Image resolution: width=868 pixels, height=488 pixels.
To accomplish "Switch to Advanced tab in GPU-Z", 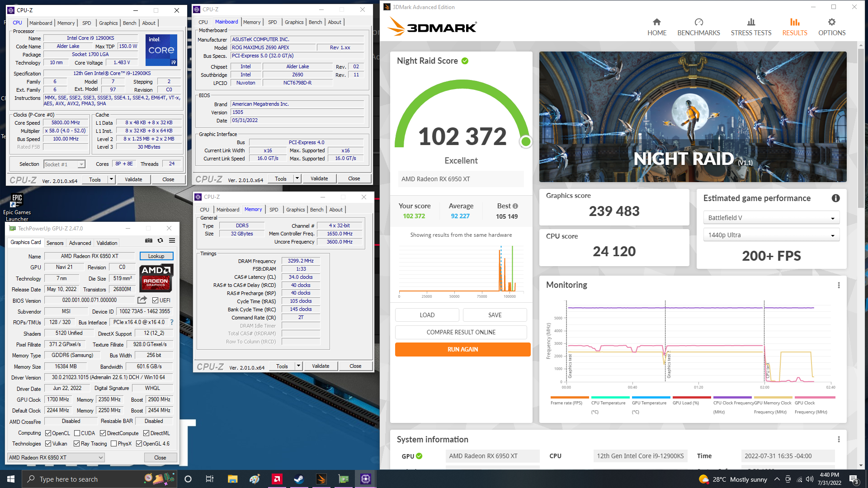I will [x=80, y=243].
